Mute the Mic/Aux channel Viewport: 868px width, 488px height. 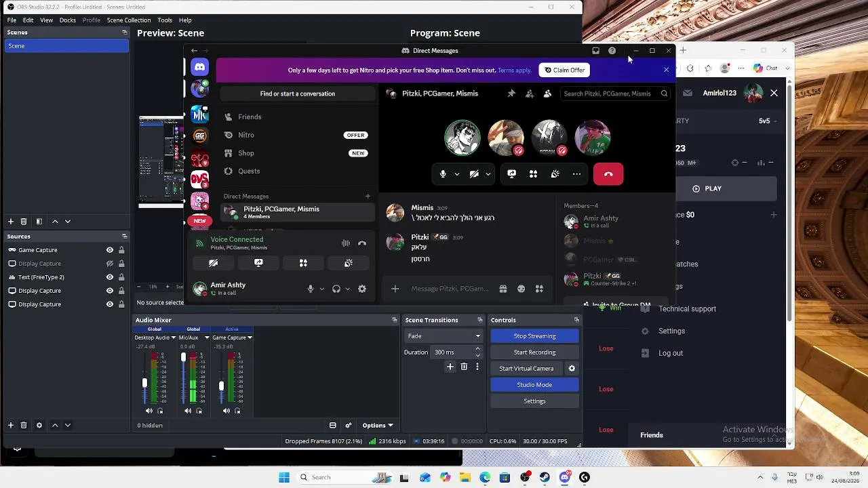click(x=188, y=411)
